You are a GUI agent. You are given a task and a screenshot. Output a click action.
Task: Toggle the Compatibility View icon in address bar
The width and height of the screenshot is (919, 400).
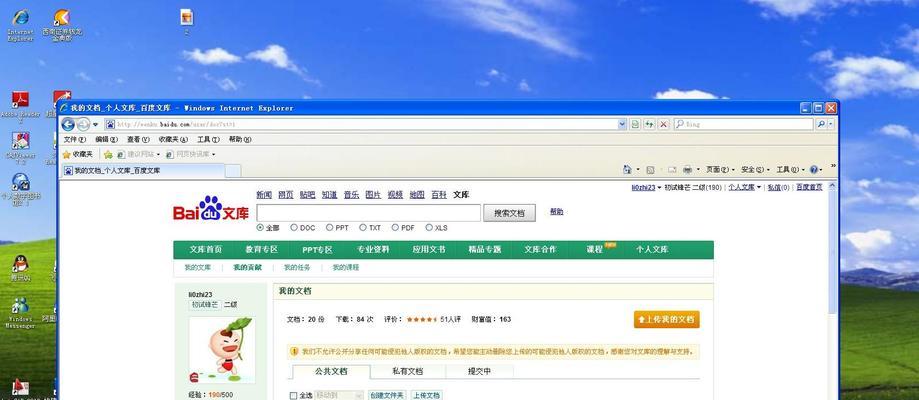635,124
